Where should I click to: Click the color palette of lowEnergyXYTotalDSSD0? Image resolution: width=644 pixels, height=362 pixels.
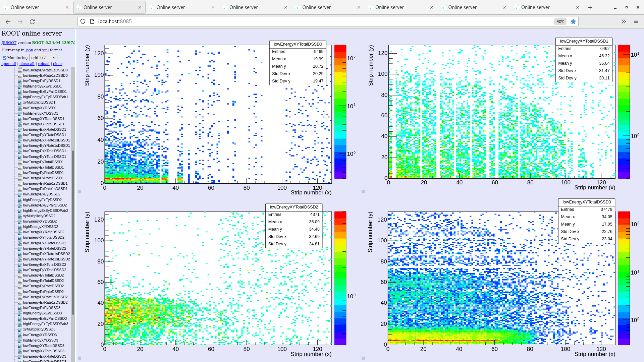point(340,112)
